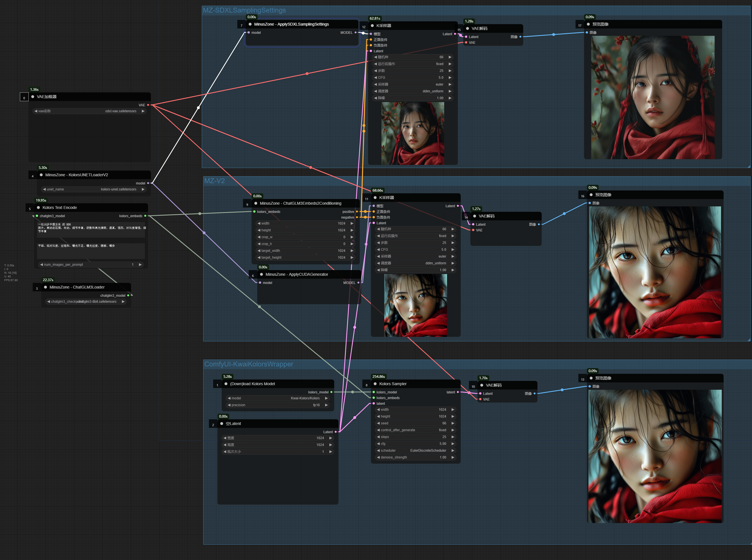Toggle collapse dot on MinusZone - ChatGLM3Loader node
Screen dimensions: 752x560
point(45,287)
